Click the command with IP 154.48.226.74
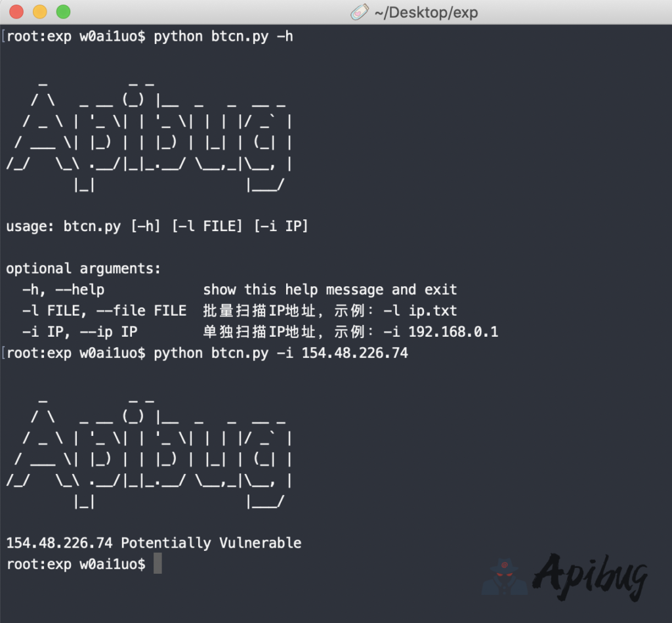The image size is (672, 623). pyautogui.click(x=280, y=353)
